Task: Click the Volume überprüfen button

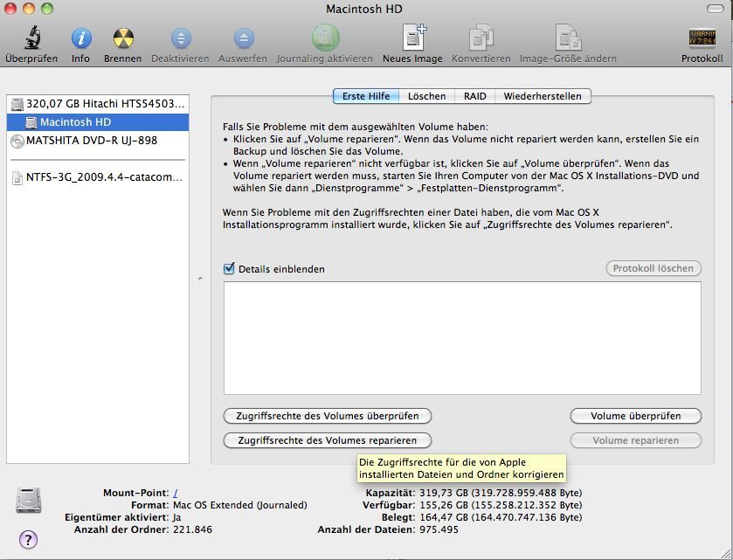Action: click(636, 416)
